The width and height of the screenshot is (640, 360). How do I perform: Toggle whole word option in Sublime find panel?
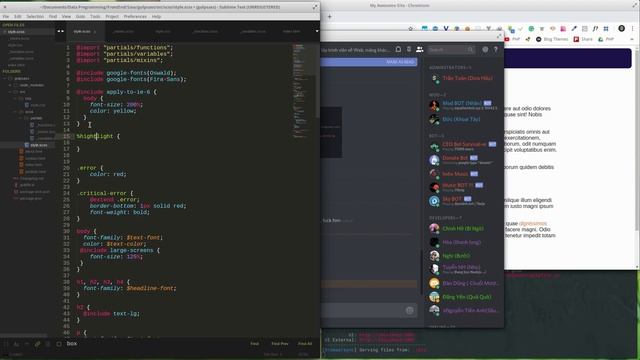(27, 344)
